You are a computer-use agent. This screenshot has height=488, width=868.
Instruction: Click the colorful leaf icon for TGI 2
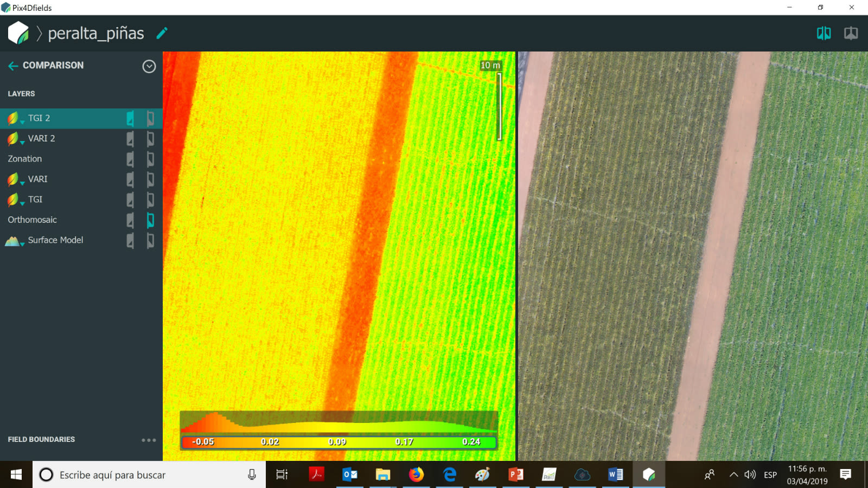click(13, 117)
